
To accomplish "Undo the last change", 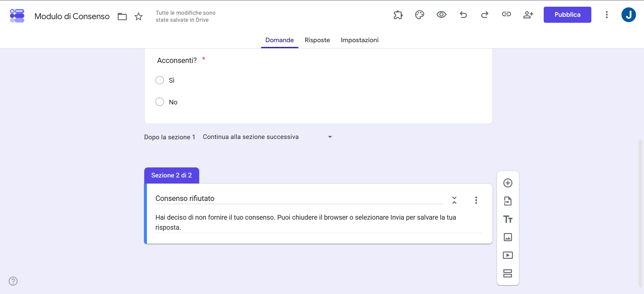I will click(463, 15).
